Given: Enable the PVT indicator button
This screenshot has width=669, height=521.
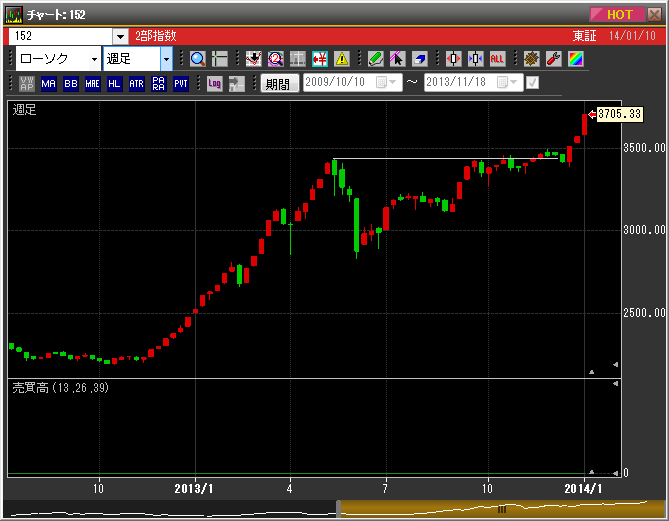Looking at the screenshot, I should [x=181, y=84].
